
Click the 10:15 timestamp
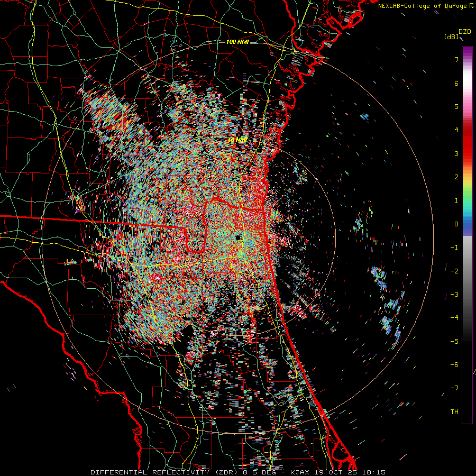tap(373, 472)
